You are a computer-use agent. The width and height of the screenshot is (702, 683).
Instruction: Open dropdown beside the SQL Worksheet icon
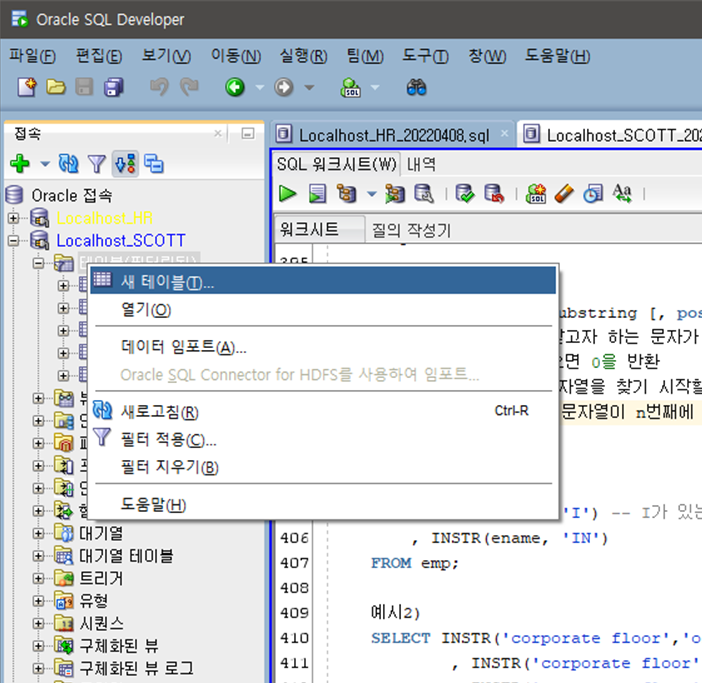point(375,87)
